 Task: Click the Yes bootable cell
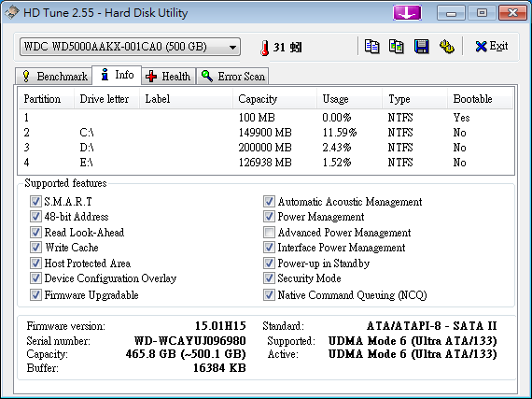pos(461,118)
